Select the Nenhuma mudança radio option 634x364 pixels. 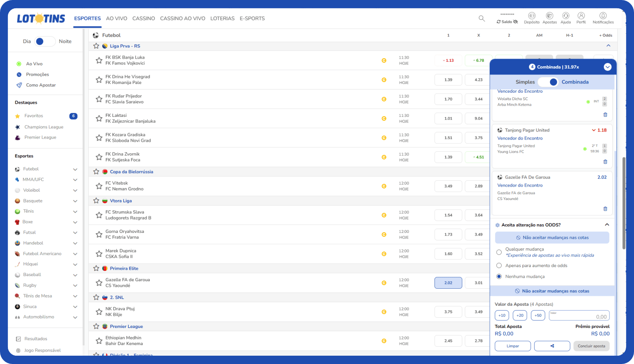click(499, 276)
